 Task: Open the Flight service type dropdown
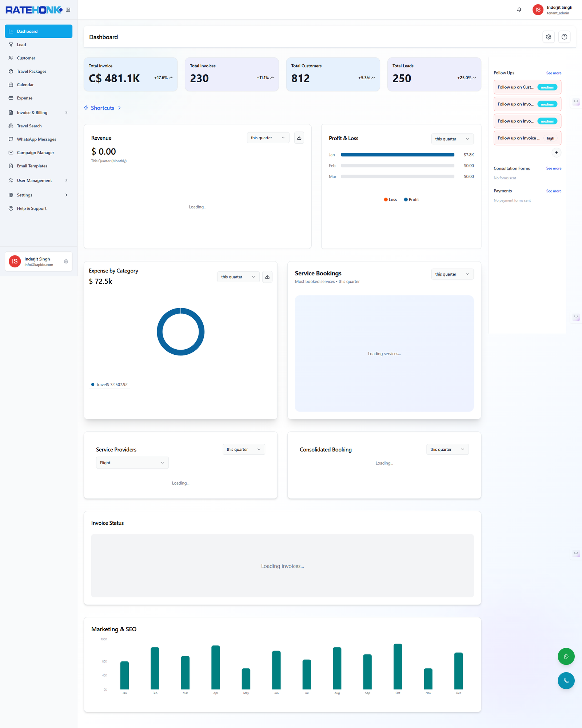click(x=132, y=463)
